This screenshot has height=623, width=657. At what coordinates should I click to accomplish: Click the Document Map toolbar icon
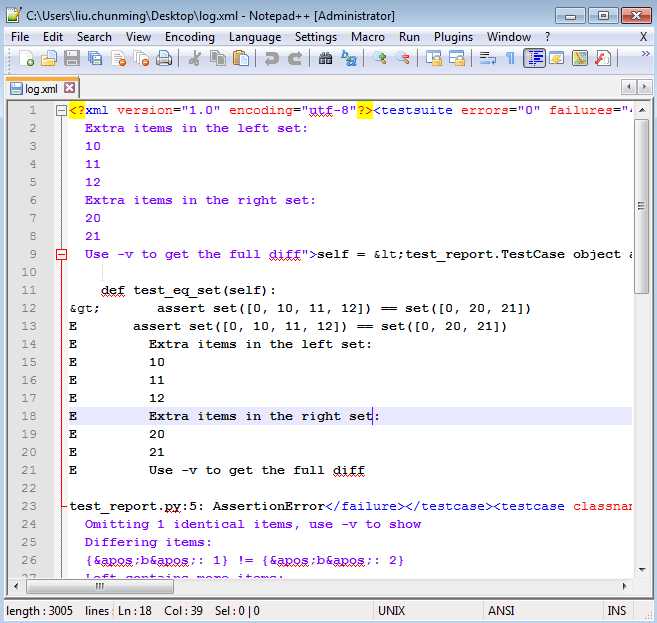[580, 58]
